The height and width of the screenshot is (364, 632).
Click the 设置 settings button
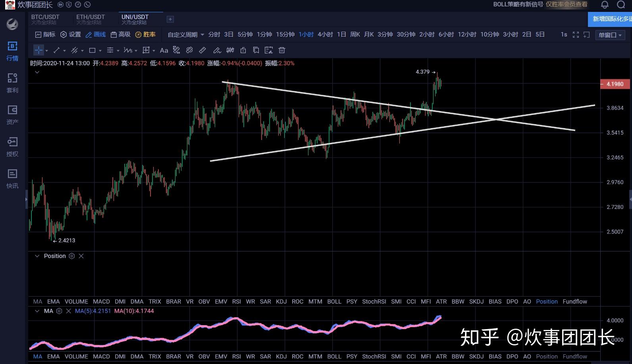pos(71,34)
